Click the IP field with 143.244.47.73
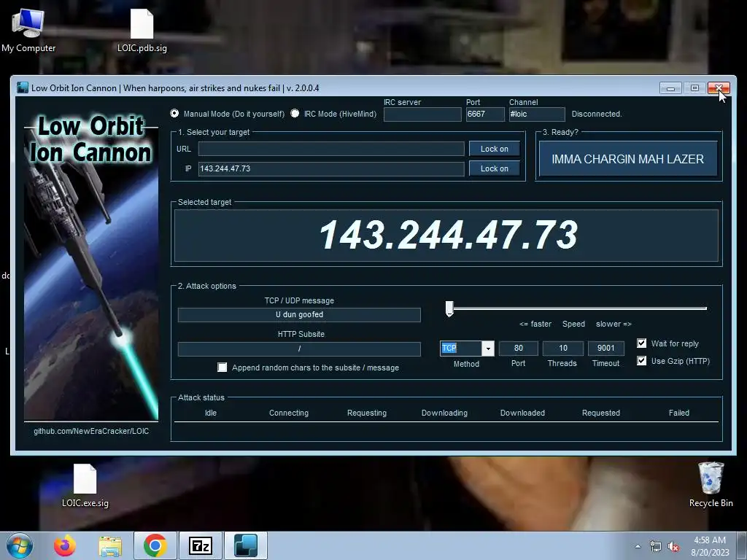This screenshot has height=560, width=747. (x=331, y=168)
